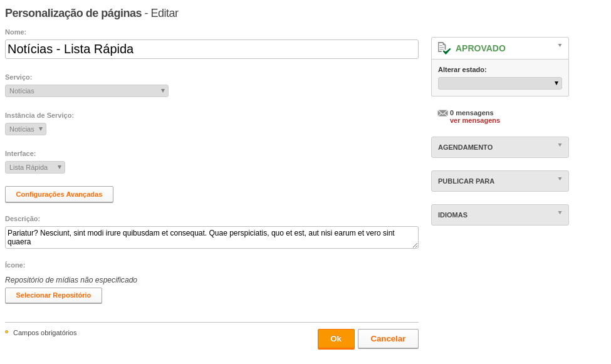The height and width of the screenshot is (364, 611).
Task: Click the messages envelope icon
Action: (442, 113)
